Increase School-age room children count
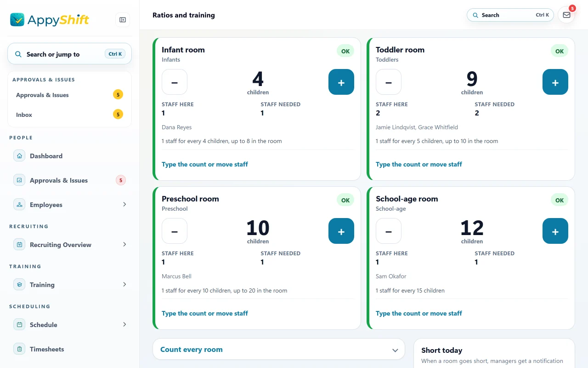The image size is (588, 368). (555, 231)
